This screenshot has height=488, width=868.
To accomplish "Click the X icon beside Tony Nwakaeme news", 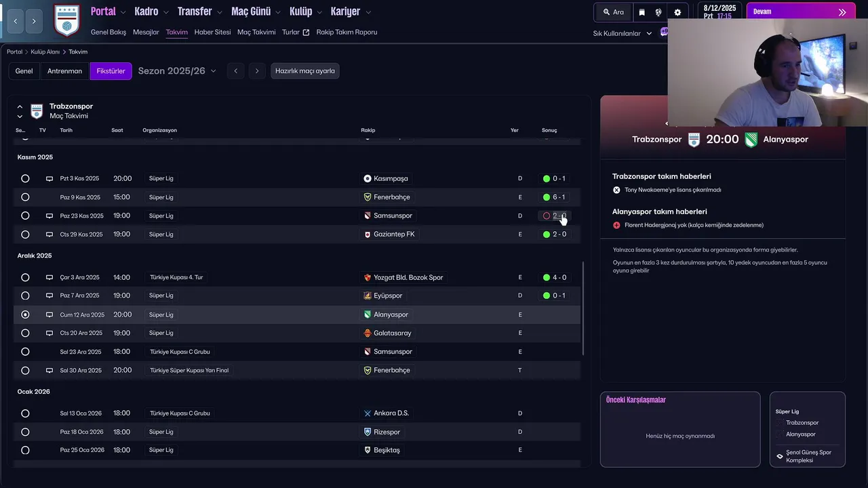I will pos(616,190).
